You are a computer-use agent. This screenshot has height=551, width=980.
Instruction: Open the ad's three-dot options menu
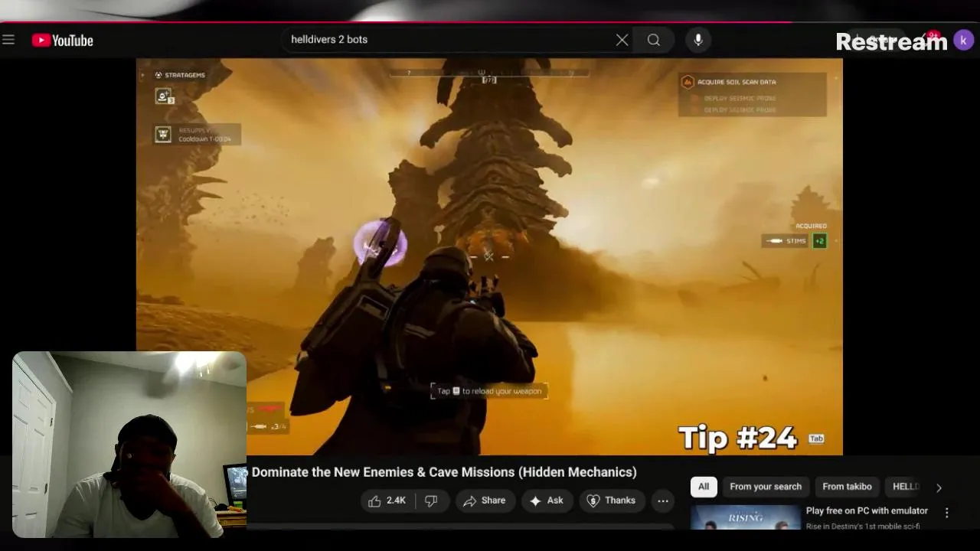click(x=946, y=513)
